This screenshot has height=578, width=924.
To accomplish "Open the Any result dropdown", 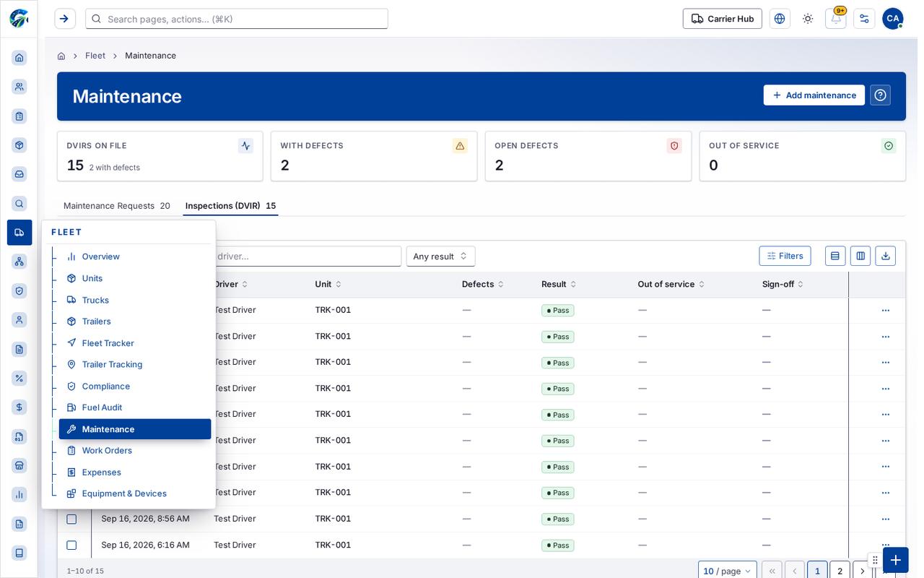I will [440, 256].
